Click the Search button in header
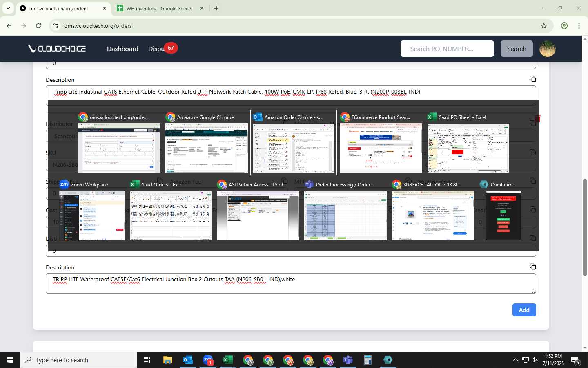The height and width of the screenshot is (368, 588). 517,49
